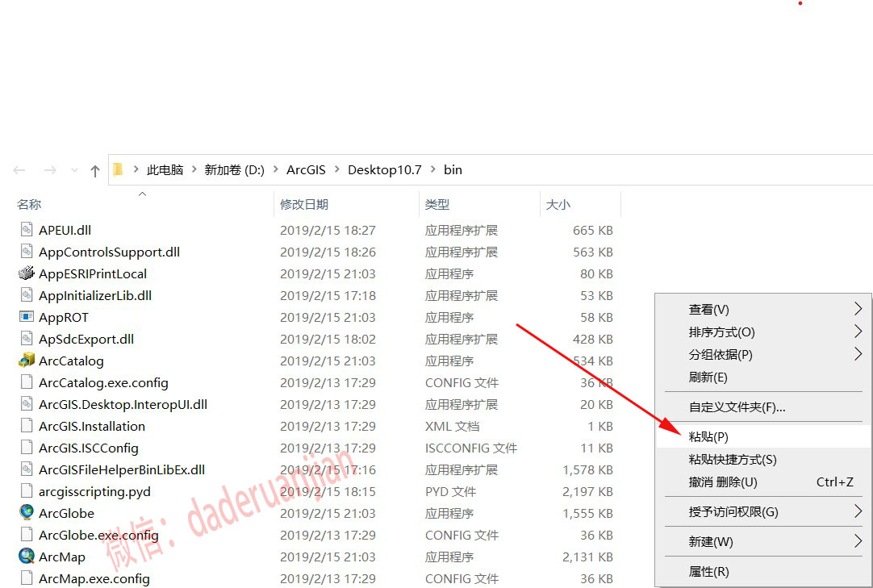Click the bin segment in the address bar
The height and width of the screenshot is (588, 873).
(x=453, y=170)
